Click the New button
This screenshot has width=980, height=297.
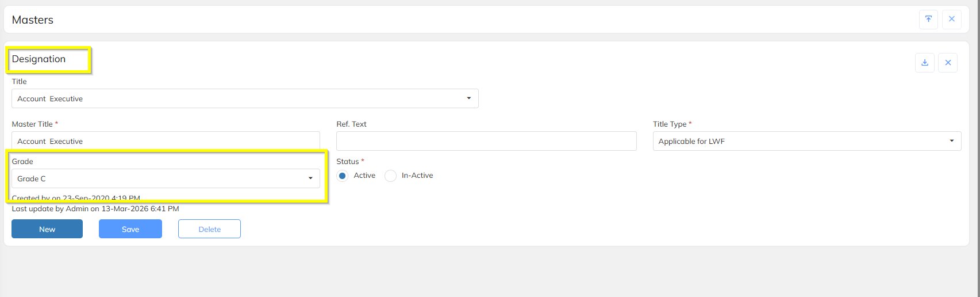pos(47,229)
